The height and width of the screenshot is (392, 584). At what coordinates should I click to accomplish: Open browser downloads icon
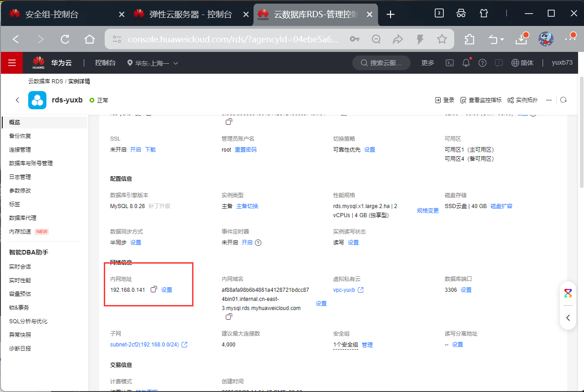tap(522, 39)
